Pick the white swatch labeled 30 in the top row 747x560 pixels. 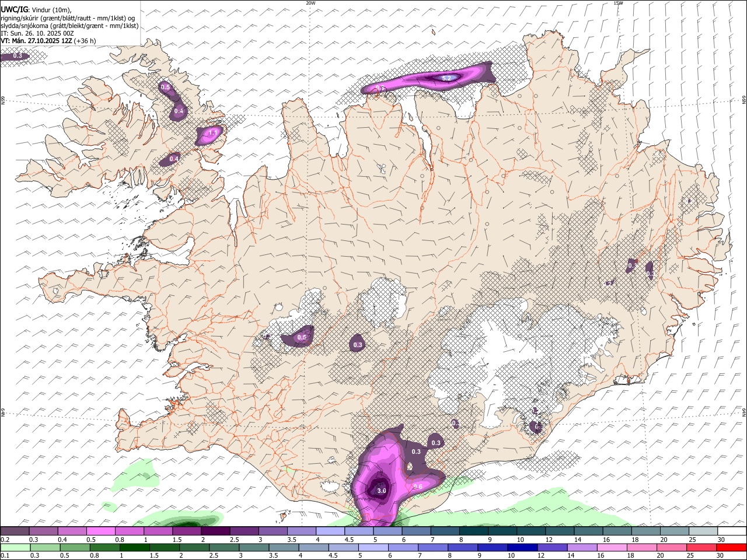732,531
